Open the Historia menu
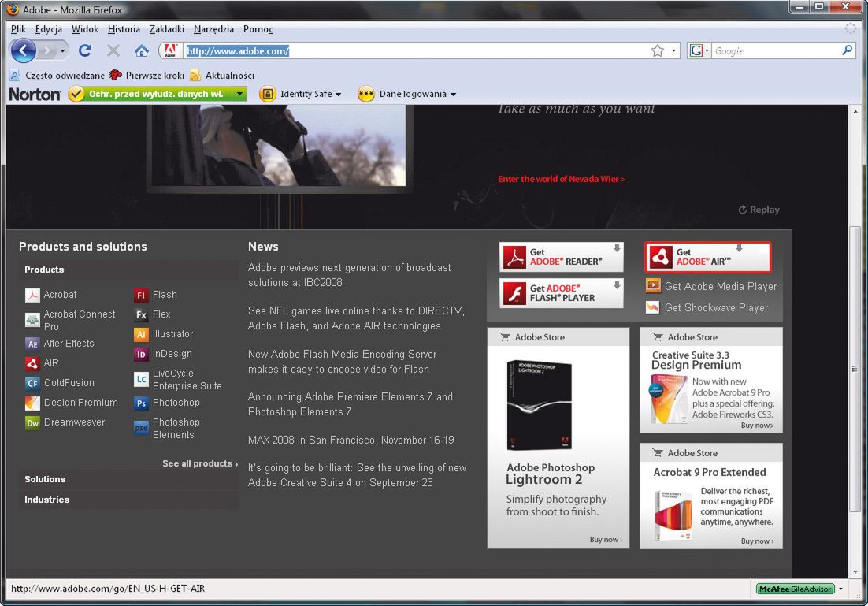This screenshot has width=868, height=606. [124, 29]
